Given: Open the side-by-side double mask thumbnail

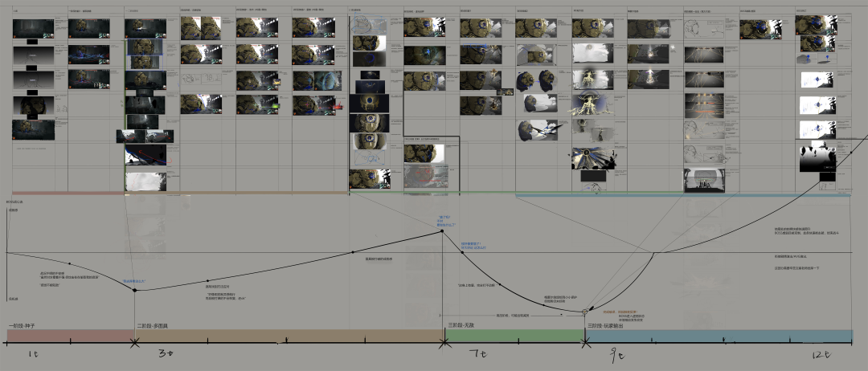Looking at the screenshot, I should coord(201,27).
